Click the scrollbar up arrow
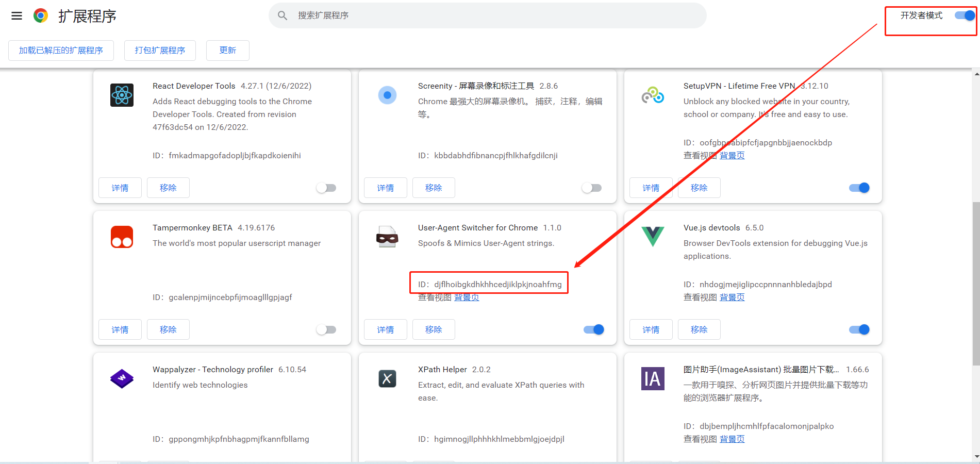980x464 pixels. click(x=976, y=74)
